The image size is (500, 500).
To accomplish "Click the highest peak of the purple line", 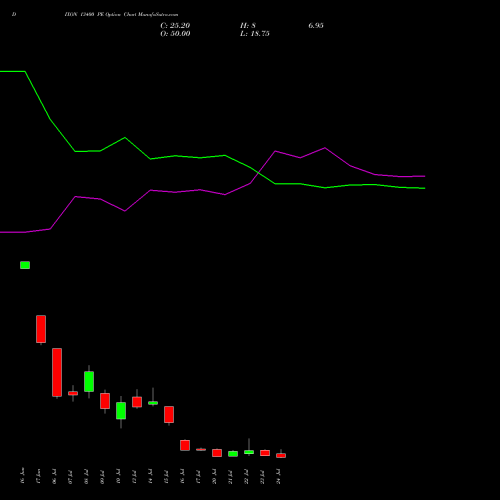I will tap(325, 148).
